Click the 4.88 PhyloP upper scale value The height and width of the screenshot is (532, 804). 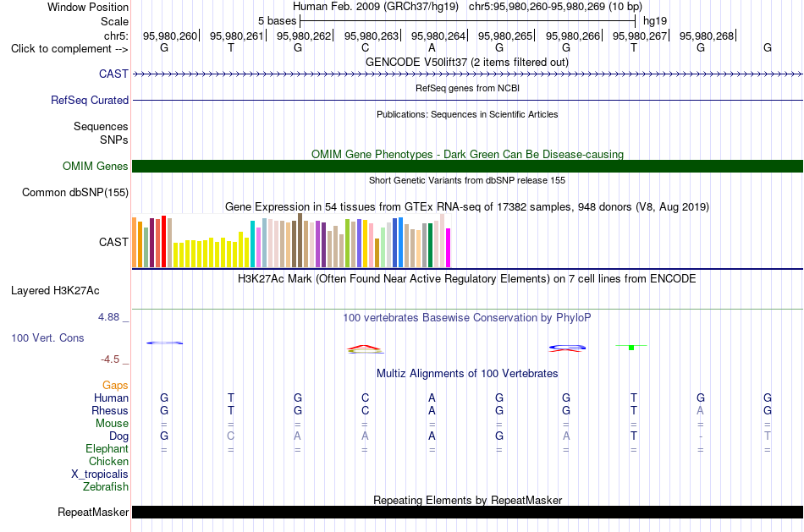point(108,317)
